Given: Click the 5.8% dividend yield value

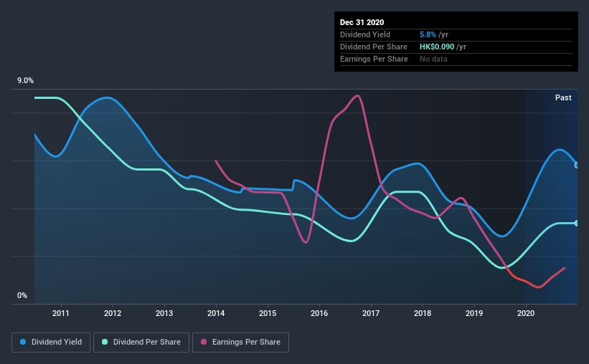Looking at the screenshot, I should [x=428, y=34].
